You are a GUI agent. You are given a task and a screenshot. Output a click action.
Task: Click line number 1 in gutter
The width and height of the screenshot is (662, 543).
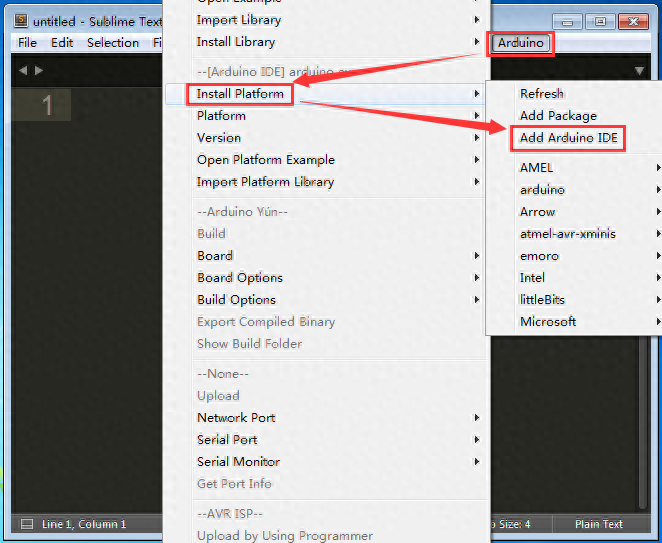48,105
